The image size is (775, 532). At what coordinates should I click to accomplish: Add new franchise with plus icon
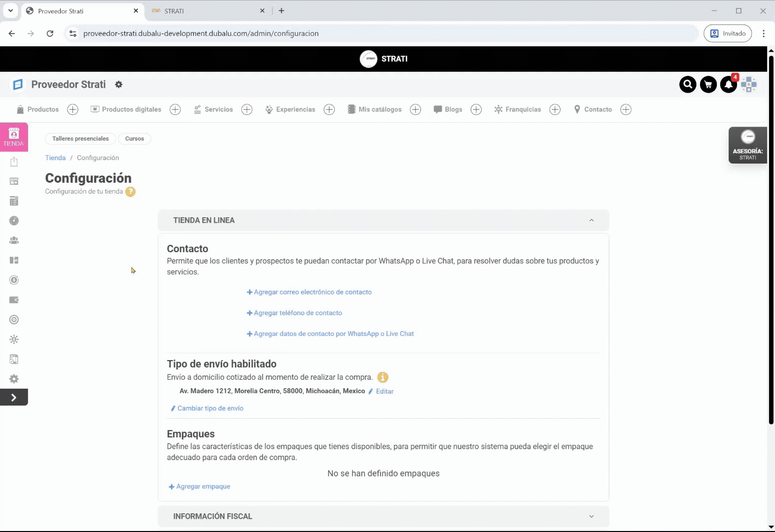(x=555, y=109)
